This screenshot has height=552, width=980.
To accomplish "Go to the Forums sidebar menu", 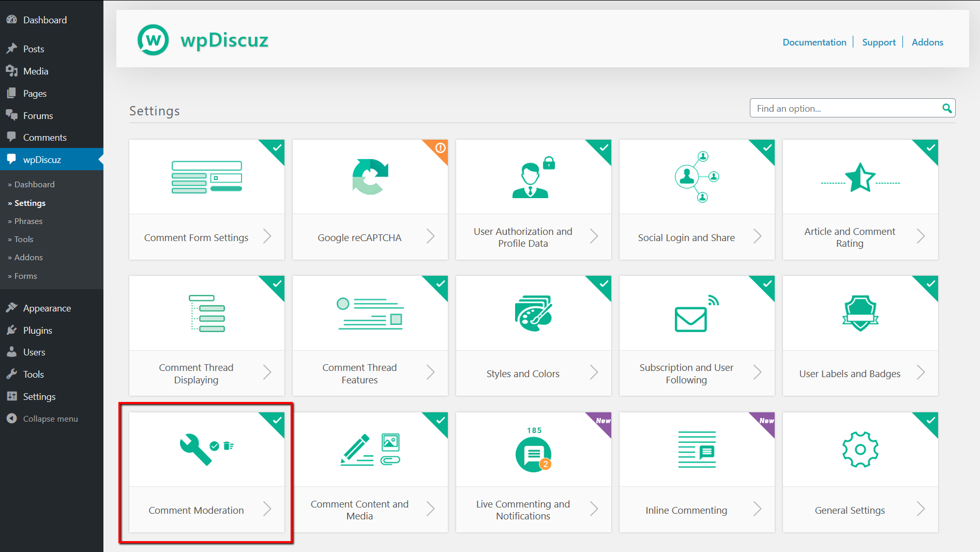I will pos(38,115).
